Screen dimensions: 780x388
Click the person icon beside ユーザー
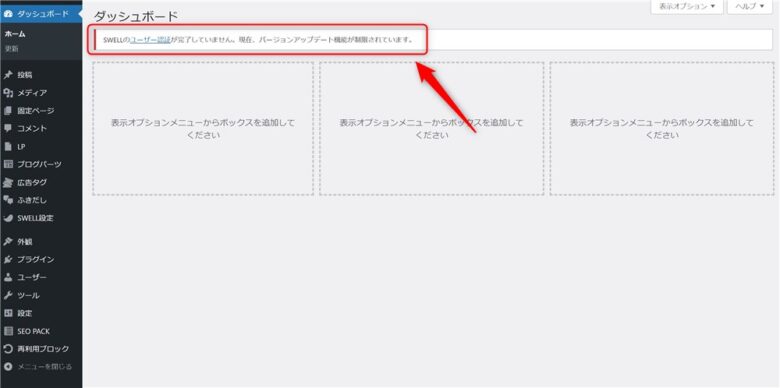point(7,278)
